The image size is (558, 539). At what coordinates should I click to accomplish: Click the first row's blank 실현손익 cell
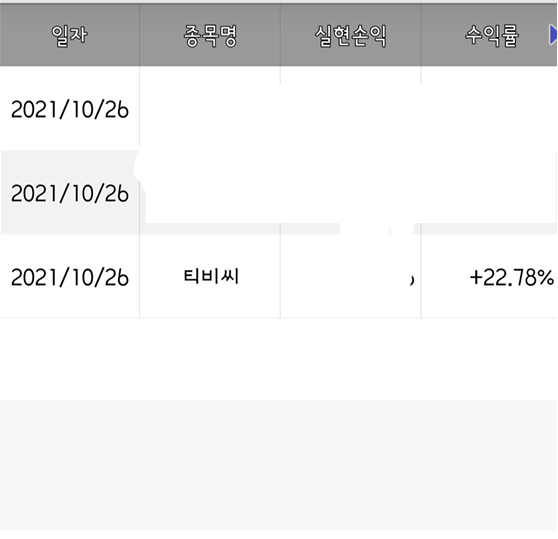(x=351, y=109)
